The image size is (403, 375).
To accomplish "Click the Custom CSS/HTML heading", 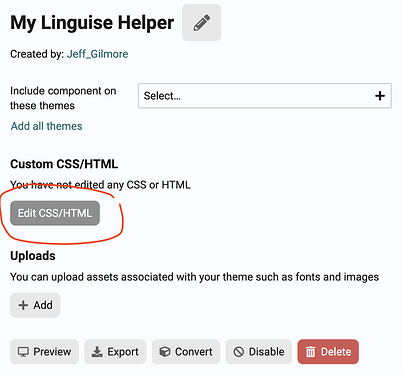I will (x=64, y=164).
